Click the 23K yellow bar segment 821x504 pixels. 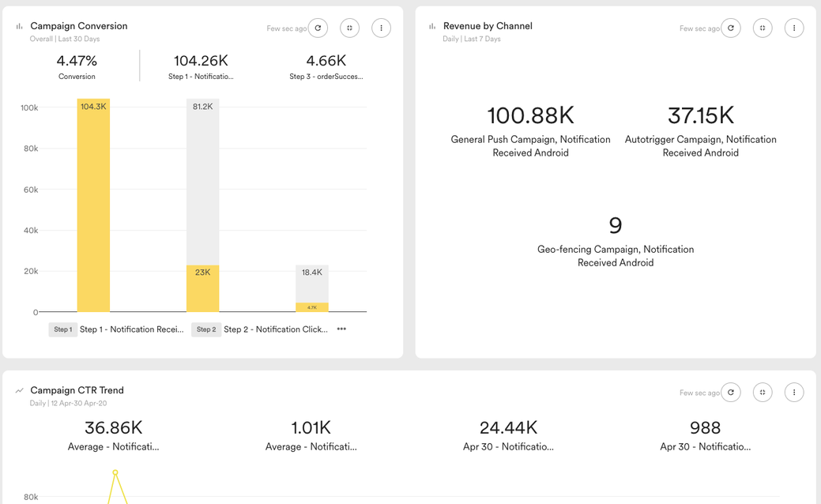coord(202,288)
